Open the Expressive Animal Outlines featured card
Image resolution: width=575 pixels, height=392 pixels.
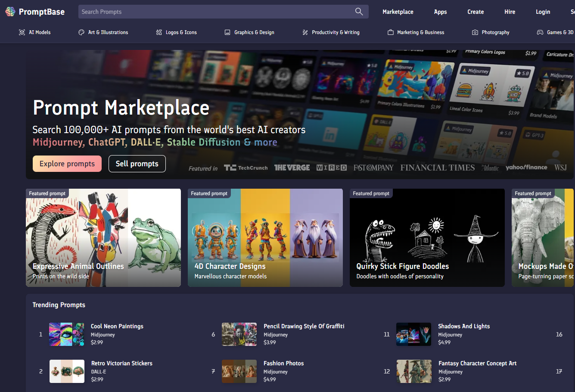coord(103,238)
